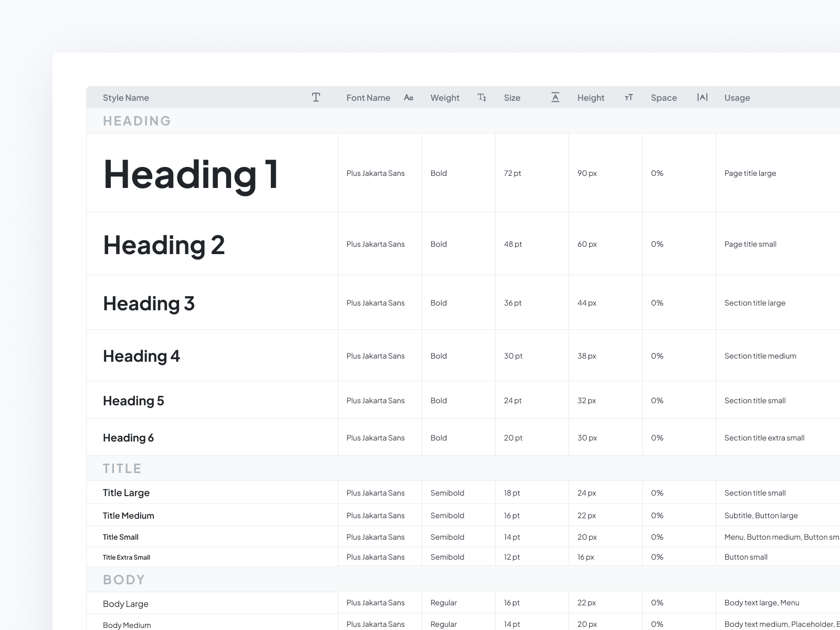
Task: Click Regular weight in Body Large row
Action: coord(444,603)
